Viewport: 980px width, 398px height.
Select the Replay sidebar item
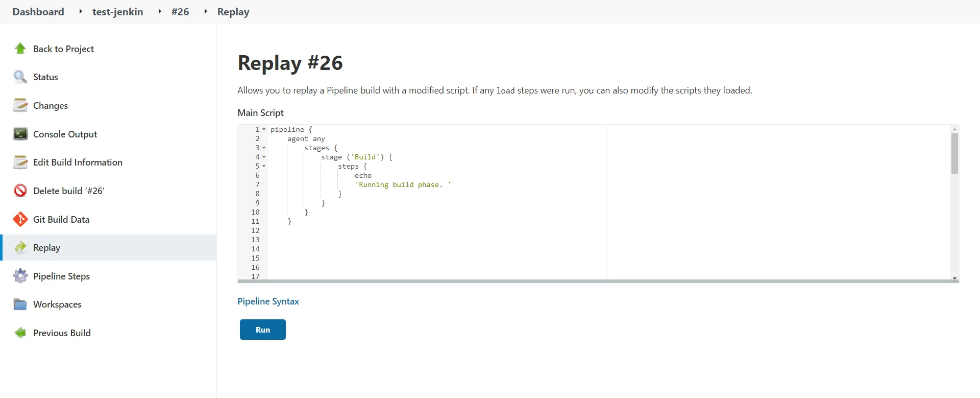(x=108, y=248)
